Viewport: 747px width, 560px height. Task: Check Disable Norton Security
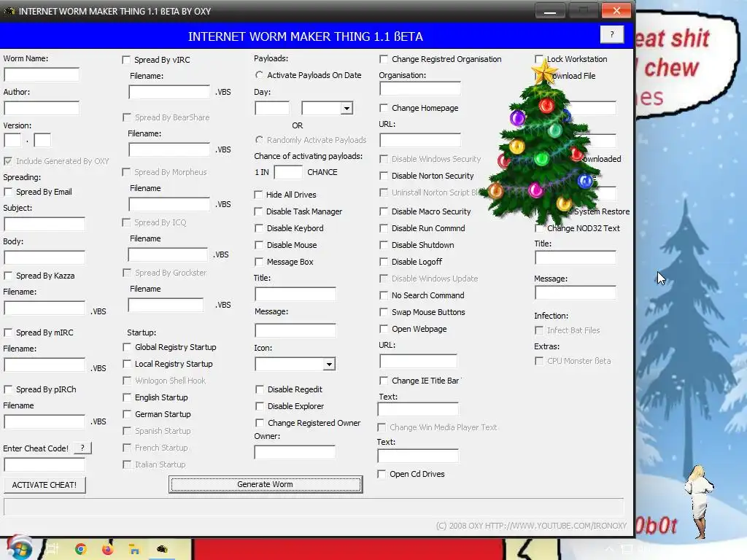point(384,176)
